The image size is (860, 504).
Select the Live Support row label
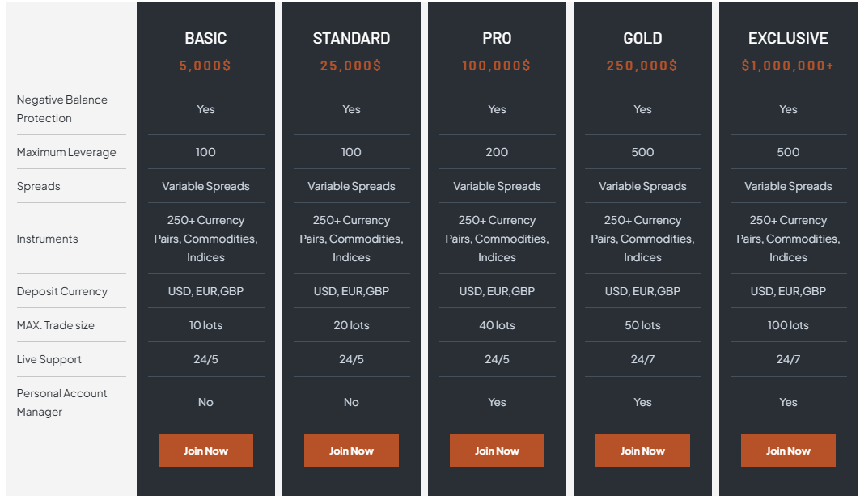[x=49, y=359]
